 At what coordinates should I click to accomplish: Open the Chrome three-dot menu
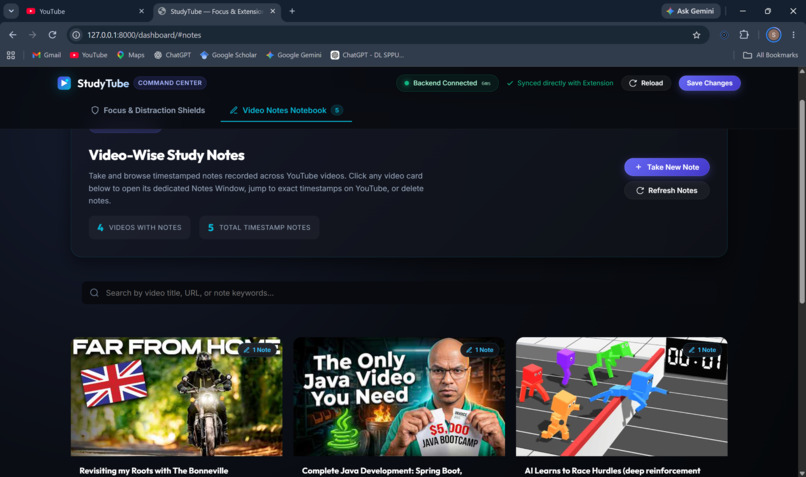[793, 35]
